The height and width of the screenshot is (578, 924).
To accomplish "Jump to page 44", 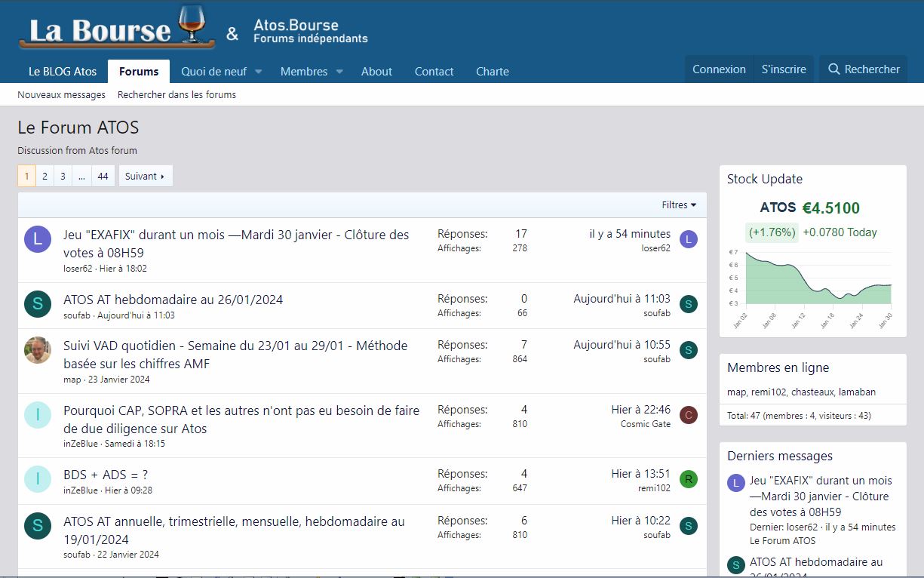I will coord(103,176).
